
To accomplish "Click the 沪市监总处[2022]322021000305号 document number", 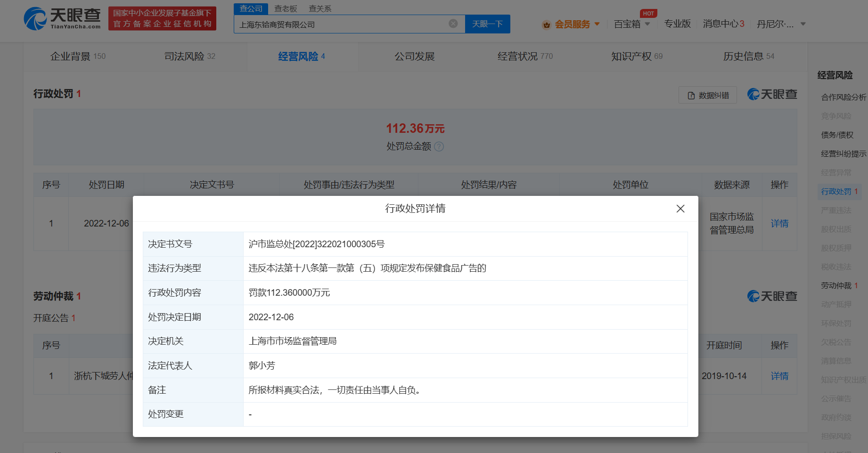I will [x=316, y=244].
